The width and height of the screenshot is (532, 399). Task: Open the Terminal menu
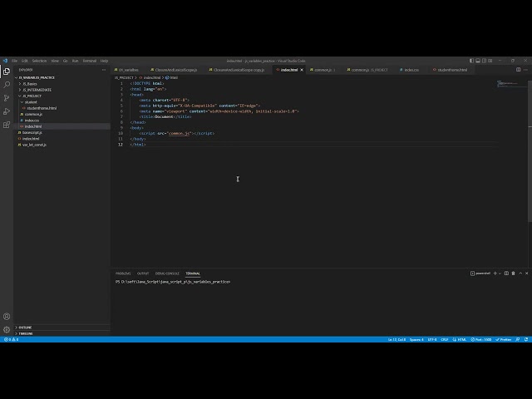pyautogui.click(x=90, y=61)
